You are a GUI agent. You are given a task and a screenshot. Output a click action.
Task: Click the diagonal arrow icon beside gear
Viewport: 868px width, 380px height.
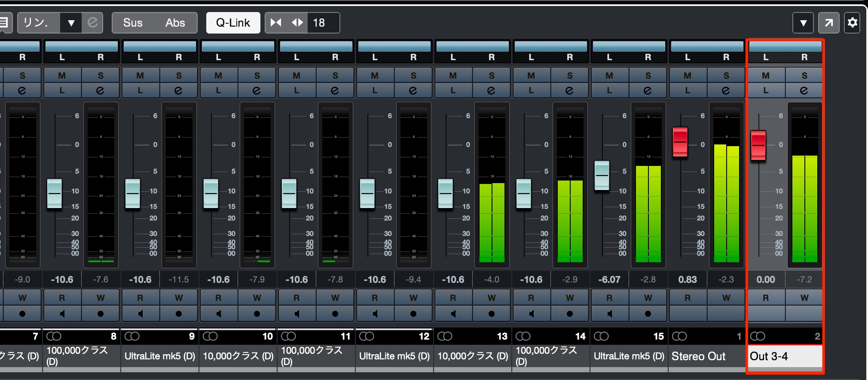pos(828,22)
